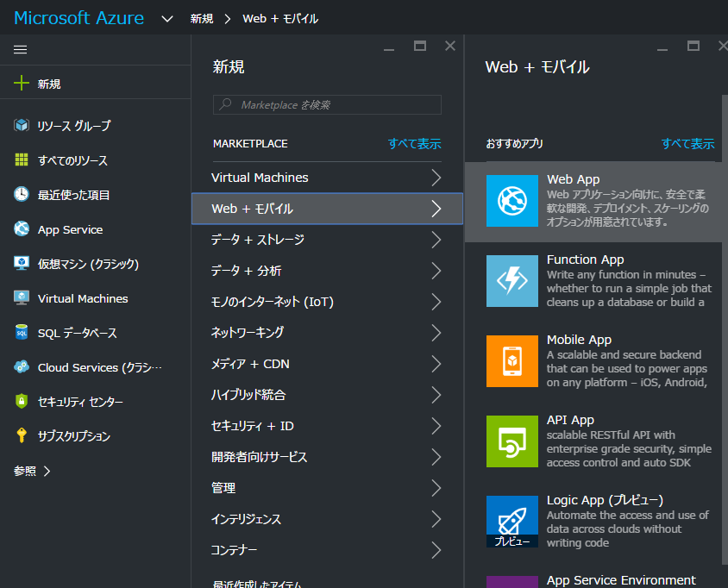Click the Function App lightning icon
This screenshot has width=728, height=588.
(x=512, y=281)
